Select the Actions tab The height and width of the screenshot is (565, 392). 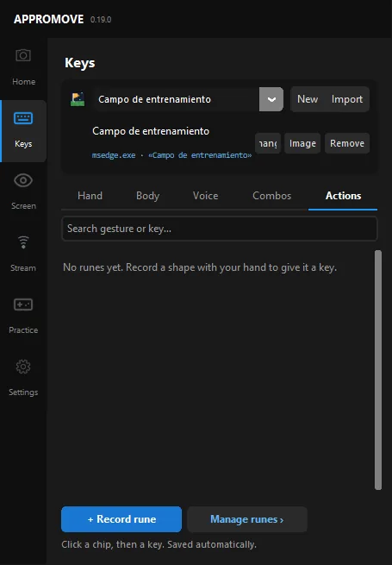click(343, 196)
